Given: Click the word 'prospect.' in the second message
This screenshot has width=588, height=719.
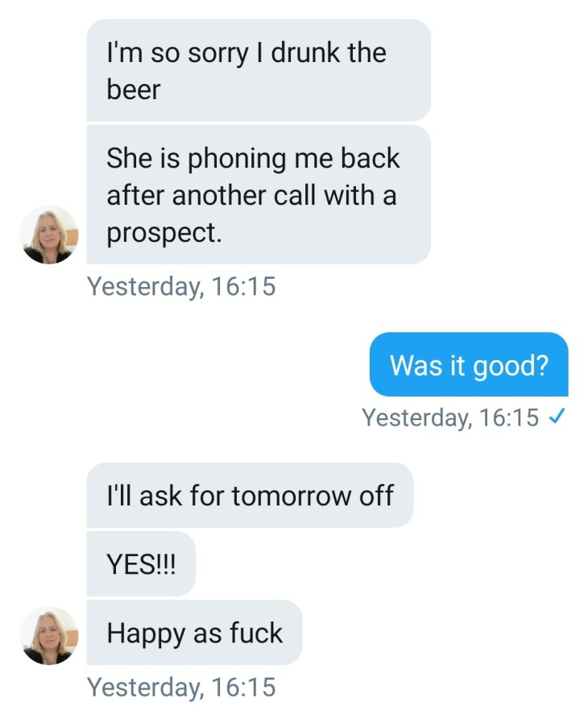Looking at the screenshot, I should [x=164, y=233].
